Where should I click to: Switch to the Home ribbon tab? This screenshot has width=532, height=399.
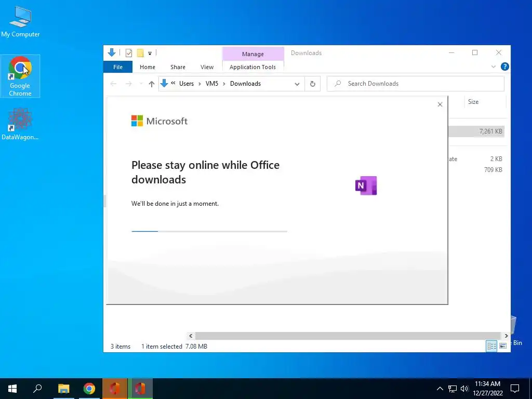click(147, 67)
